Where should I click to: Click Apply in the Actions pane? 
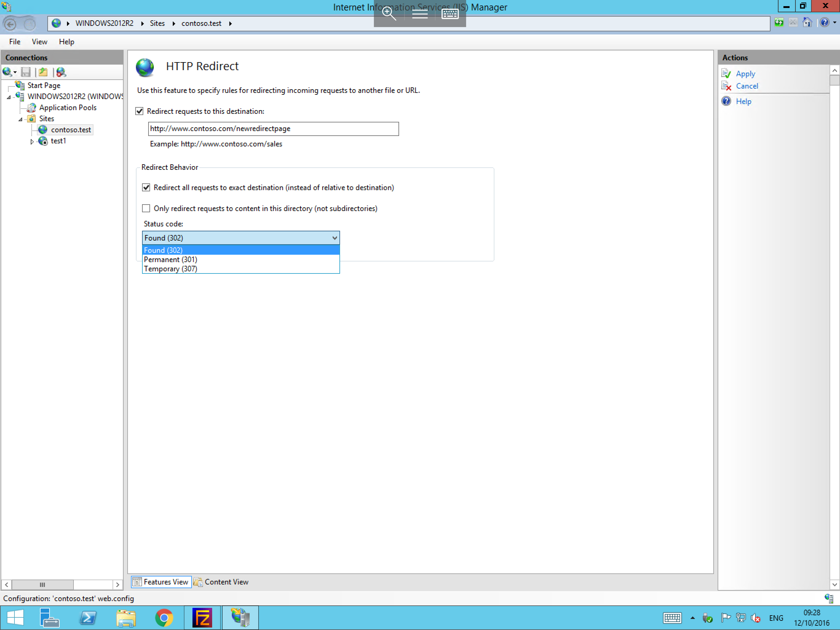coord(745,74)
